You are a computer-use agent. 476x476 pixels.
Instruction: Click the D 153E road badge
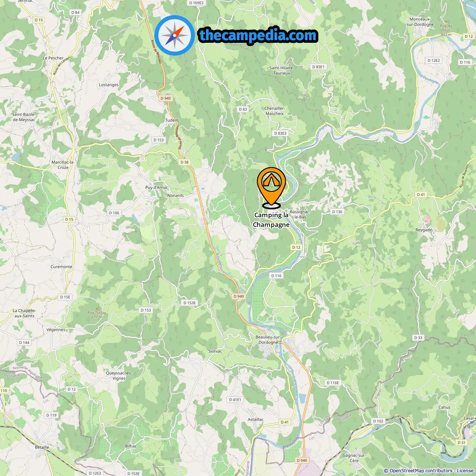coord(189,303)
